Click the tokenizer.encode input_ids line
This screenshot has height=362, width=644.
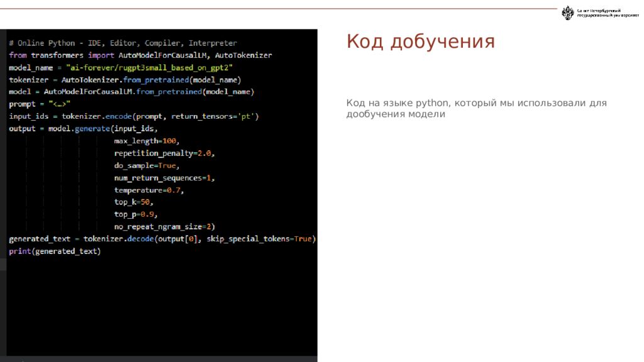pyautogui.click(x=133, y=116)
